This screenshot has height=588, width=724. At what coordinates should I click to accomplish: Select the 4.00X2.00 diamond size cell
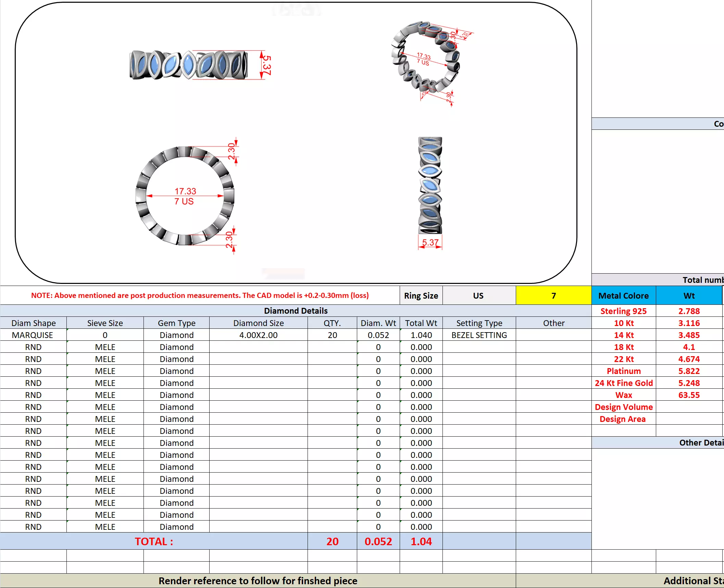(x=258, y=335)
